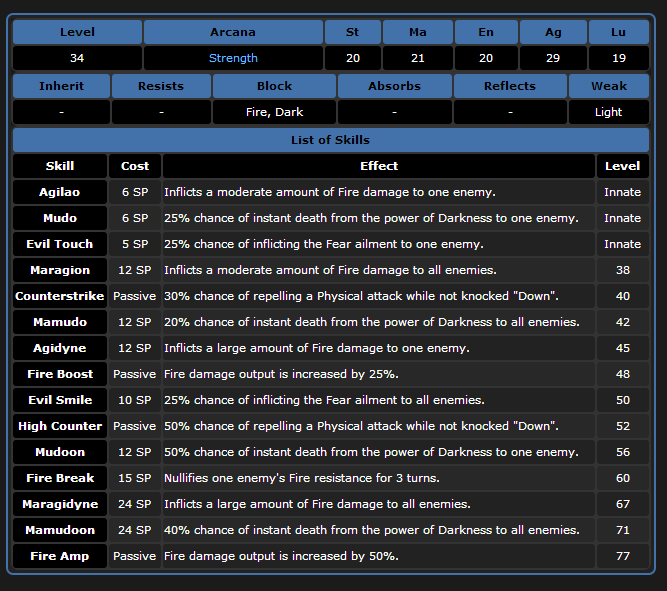Screen dimensions: 667x591
Task: Click Agidyne's level 45 cell
Action: 623,348
